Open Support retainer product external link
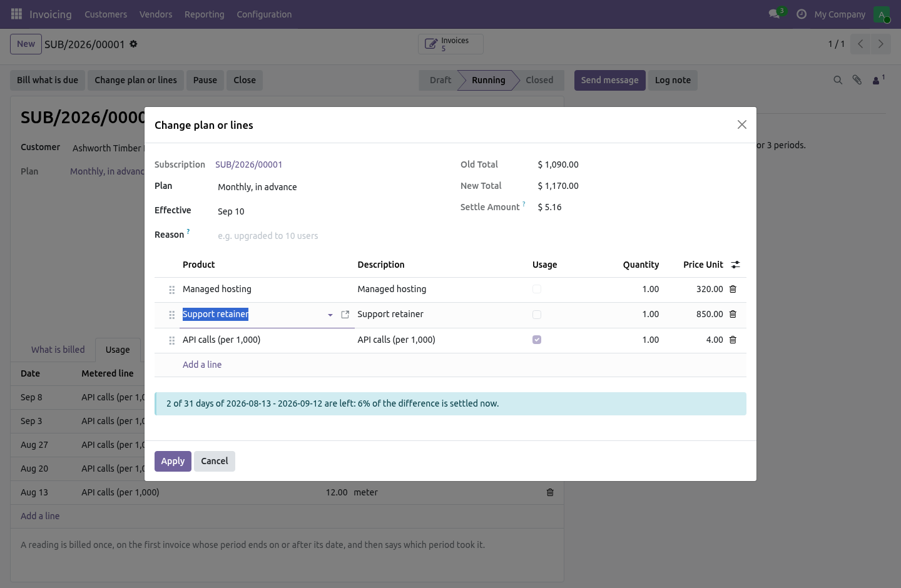The image size is (901, 588). point(345,315)
